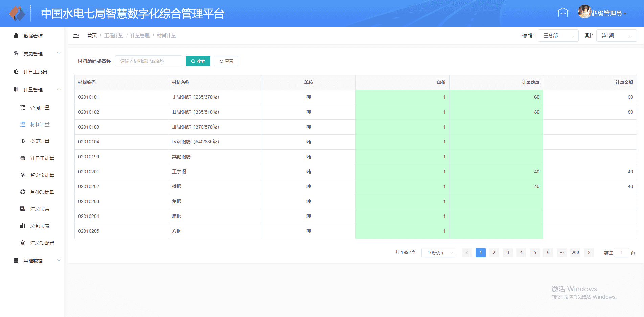644x317 pixels.
Task: Open the 数据看板 dashboard icon
Action: click(x=16, y=36)
